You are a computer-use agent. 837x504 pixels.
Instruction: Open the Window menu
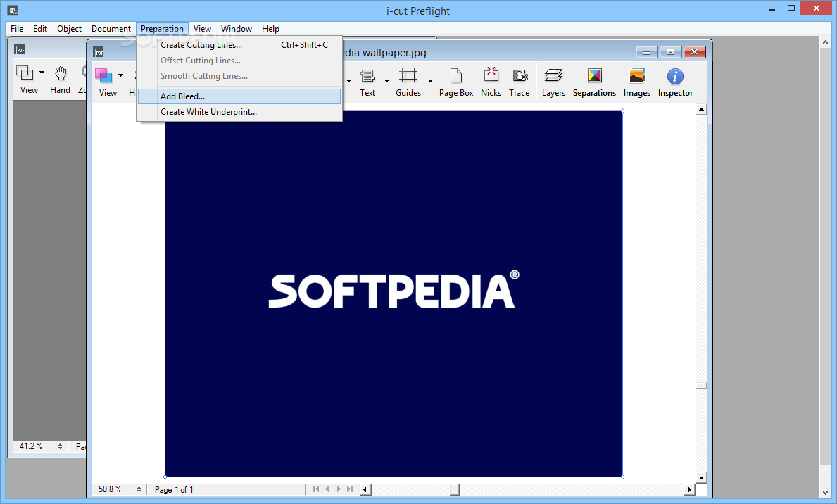(x=237, y=29)
